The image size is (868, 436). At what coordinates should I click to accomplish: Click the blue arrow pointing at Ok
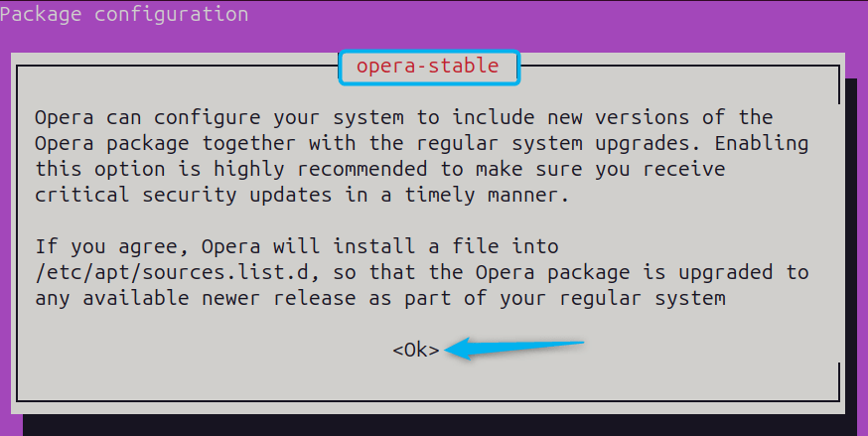point(514,348)
